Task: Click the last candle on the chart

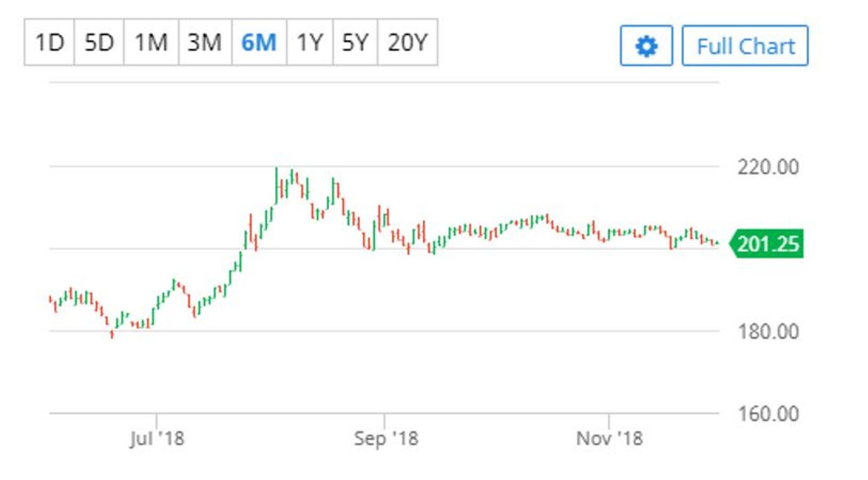Action: tap(717, 243)
